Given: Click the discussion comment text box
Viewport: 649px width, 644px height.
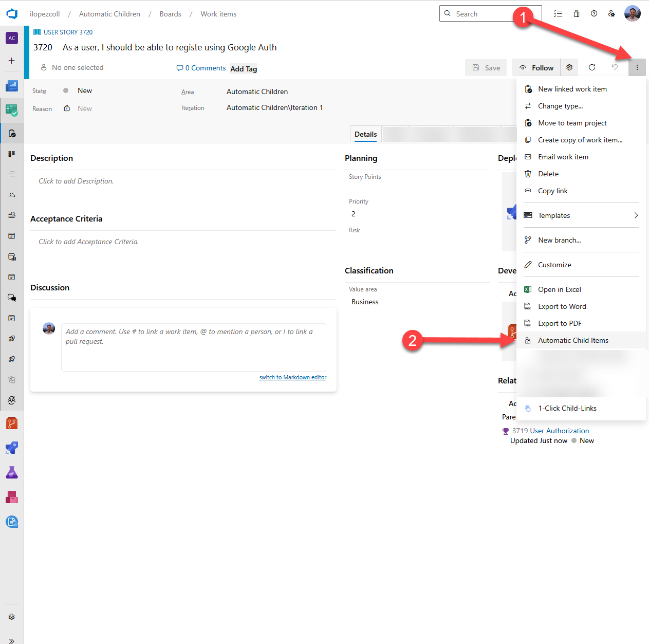Looking at the screenshot, I should 193,347.
